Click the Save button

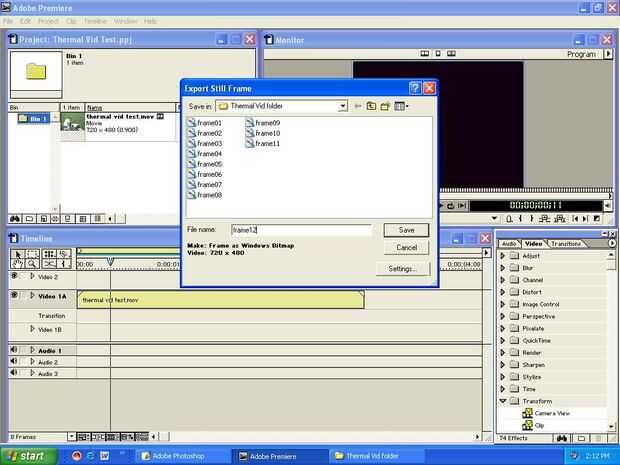pyautogui.click(x=406, y=230)
